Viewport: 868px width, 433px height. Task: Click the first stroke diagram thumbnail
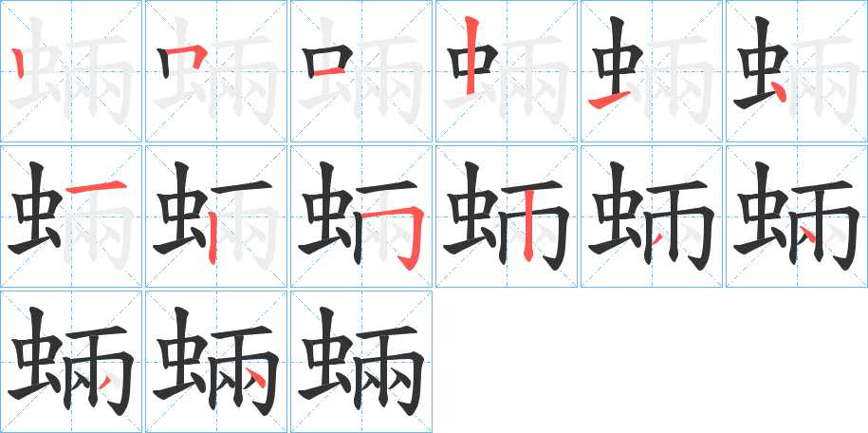tap(71, 71)
